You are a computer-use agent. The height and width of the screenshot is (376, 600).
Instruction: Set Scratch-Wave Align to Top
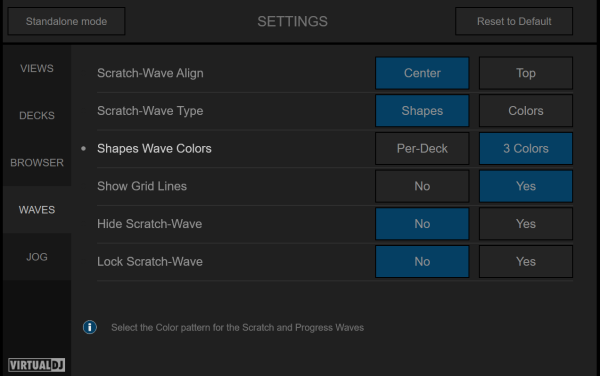tap(526, 73)
